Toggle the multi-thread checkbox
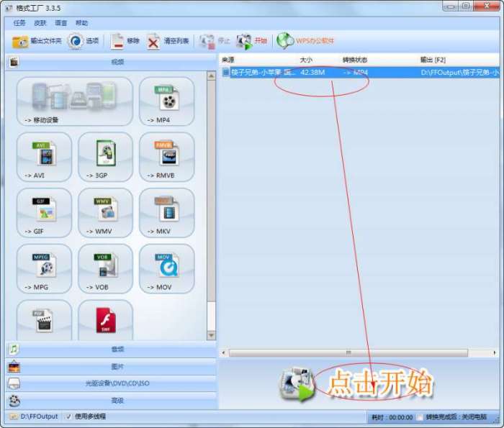Image resolution: width=504 pixels, height=428 pixels. click(x=68, y=416)
